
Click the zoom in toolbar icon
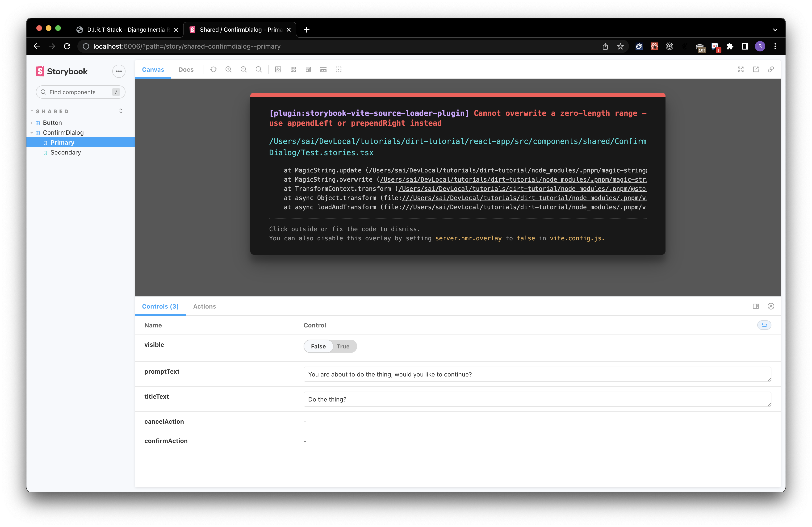pyautogui.click(x=229, y=70)
